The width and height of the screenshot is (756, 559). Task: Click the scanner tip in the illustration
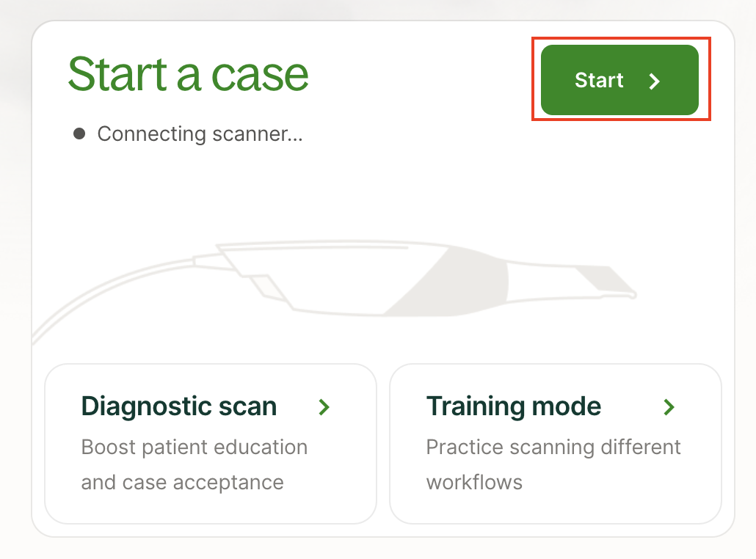(x=606, y=281)
